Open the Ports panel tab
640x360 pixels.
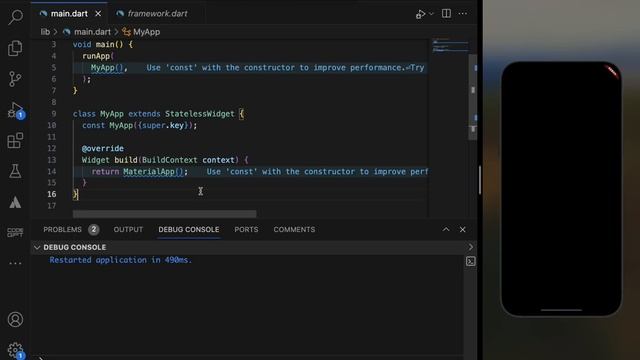246,229
